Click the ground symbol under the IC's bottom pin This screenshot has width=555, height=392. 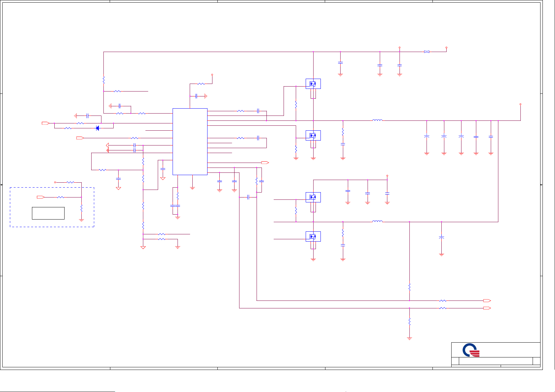[192, 188]
